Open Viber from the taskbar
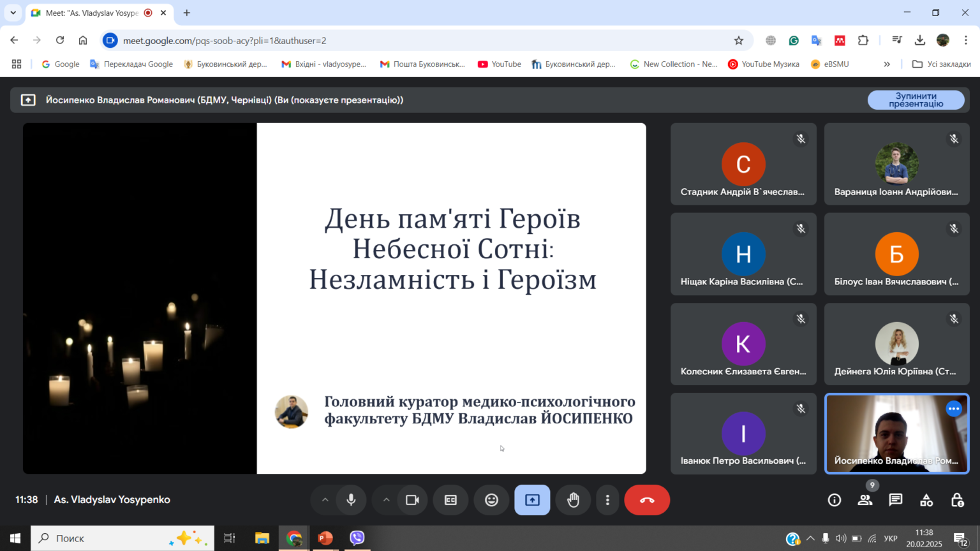 point(357,538)
